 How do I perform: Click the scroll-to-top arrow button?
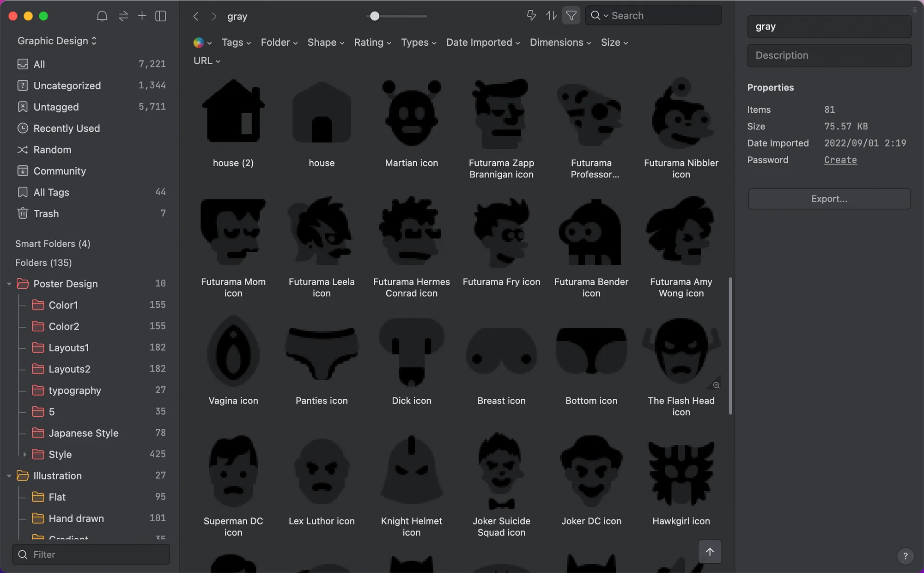pyautogui.click(x=710, y=552)
